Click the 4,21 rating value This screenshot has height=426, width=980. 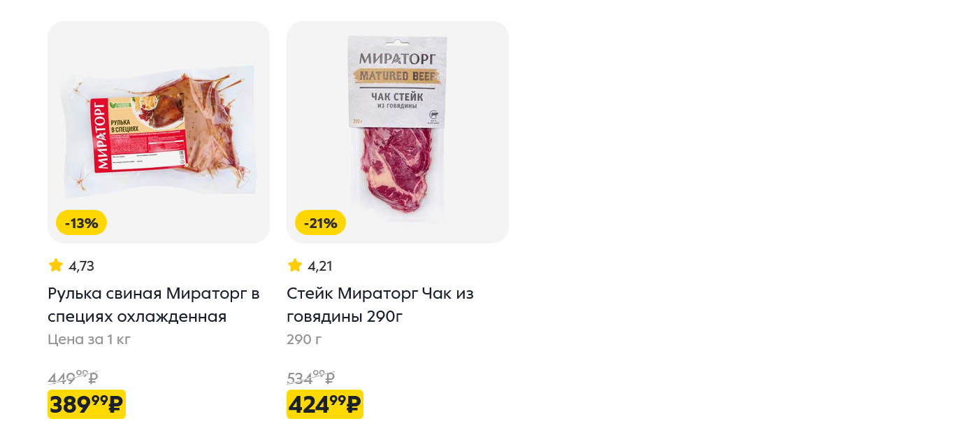click(320, 266)
